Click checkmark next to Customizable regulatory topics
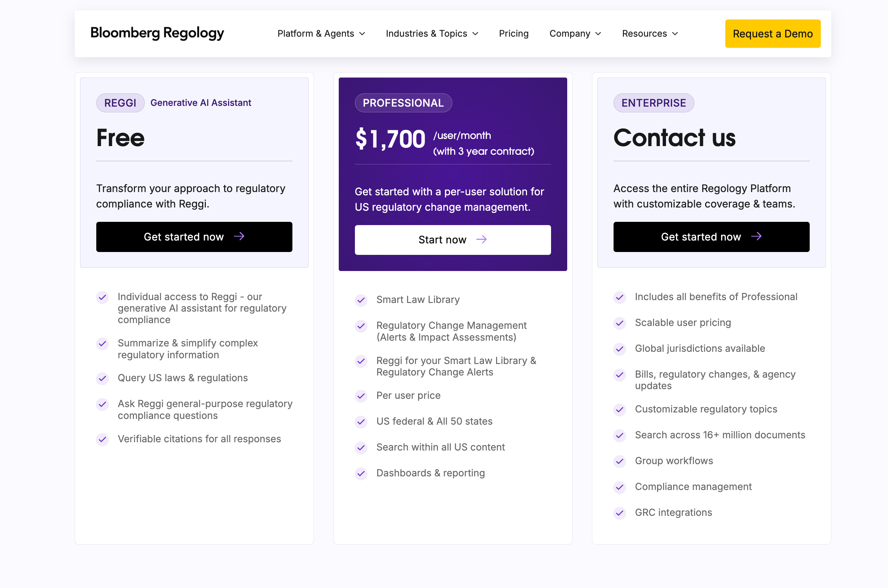The width and height of the screenshot is (888, 588). [619, 410]
